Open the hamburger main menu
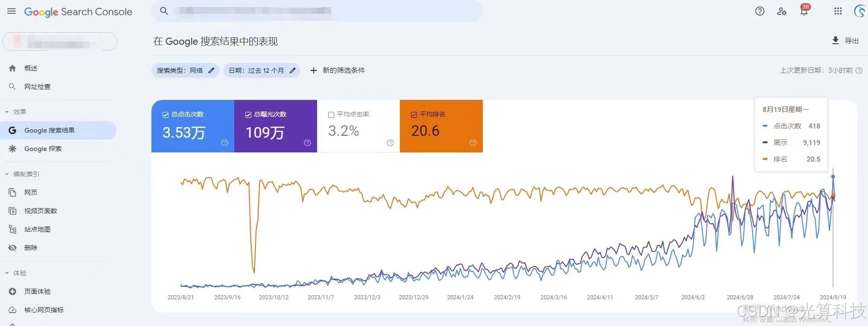This screenshot has width=868, height=326. pos(12,11)
